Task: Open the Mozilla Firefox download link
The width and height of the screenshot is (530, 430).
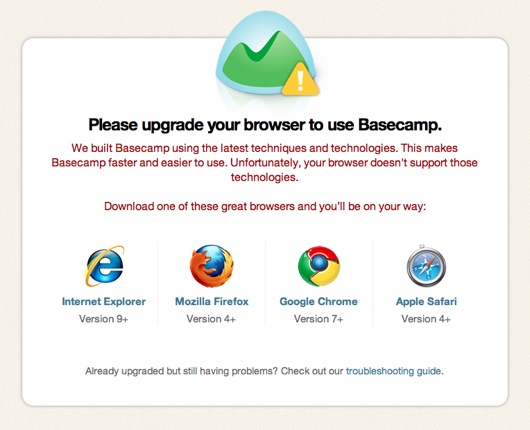Action: click(x=212, y=301)
